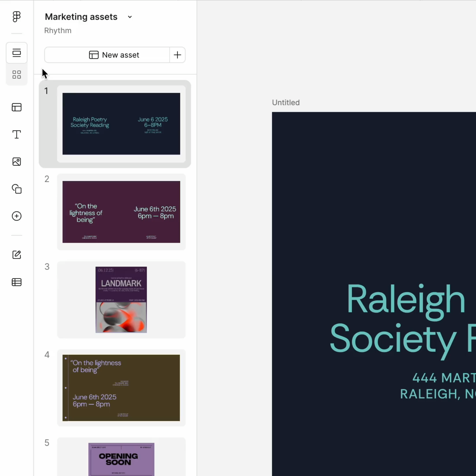Image resolution: width=476 pixels, height=476 pixels.
Task: Select the Image tool
Action: pos(17,162)
